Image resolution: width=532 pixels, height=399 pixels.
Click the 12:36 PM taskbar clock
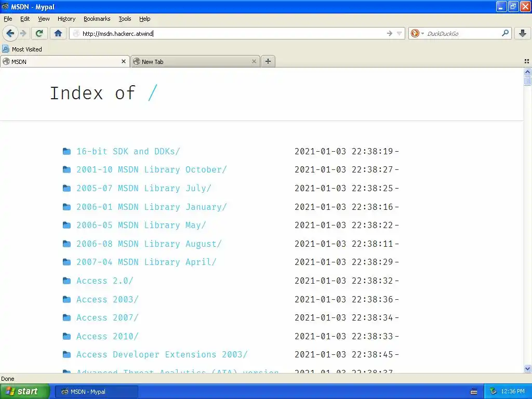[513, 392]
